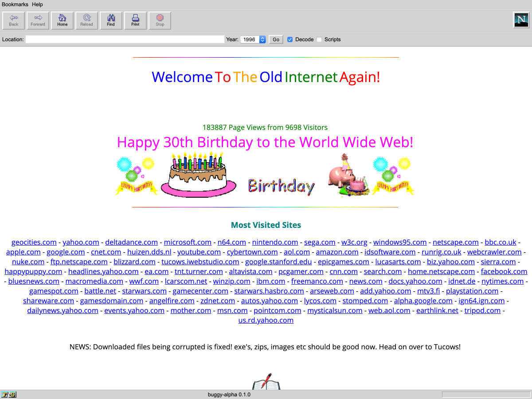Open the Bookmarks menu
This screenshot has height=399, width=532.
pos(15,4)
